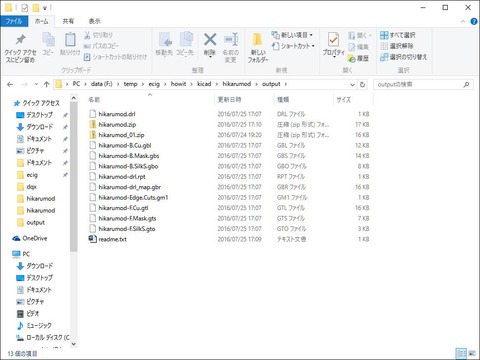Screen dimensions: 480x360
Task: Select the file hikarumod.zip
Action: [x=117, y=124]
